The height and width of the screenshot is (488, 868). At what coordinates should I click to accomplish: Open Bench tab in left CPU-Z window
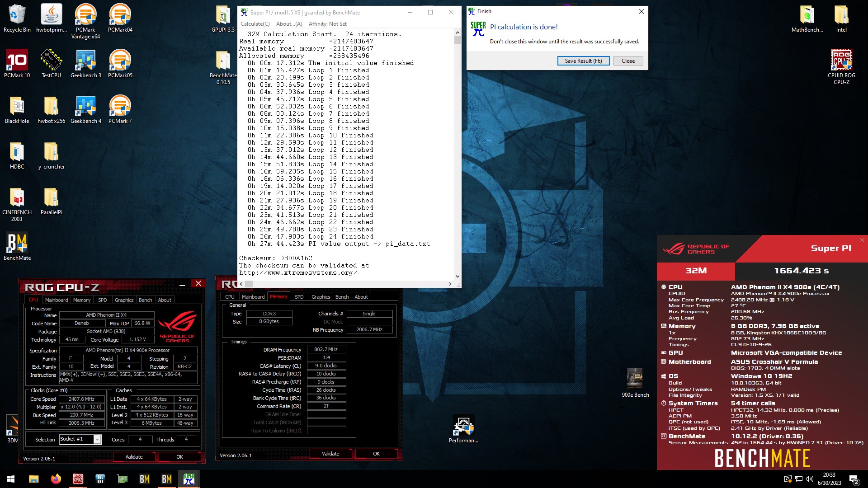145,300
